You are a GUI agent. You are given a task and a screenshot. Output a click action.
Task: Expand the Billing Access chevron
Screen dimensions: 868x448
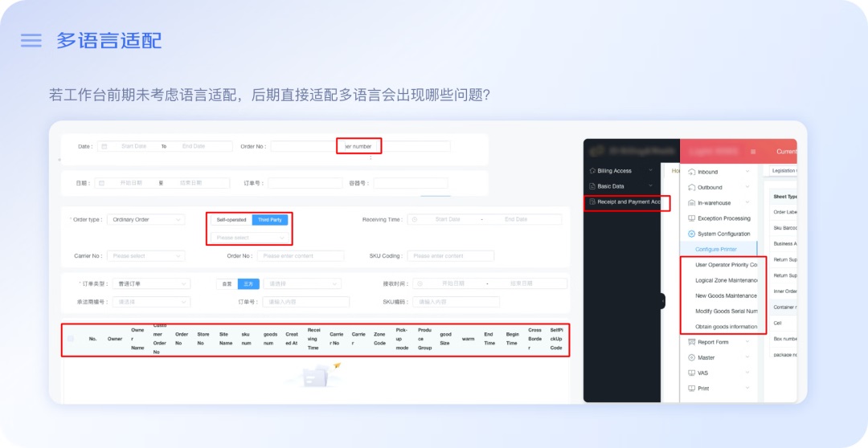pyautogui.click(x=650, y=170)
